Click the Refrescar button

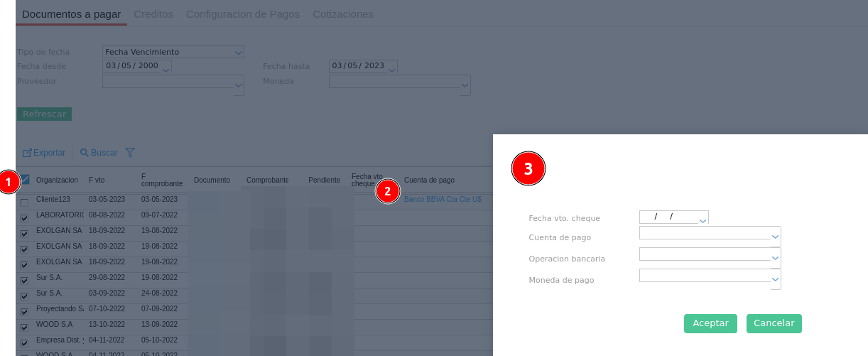(x=44, y=114)
